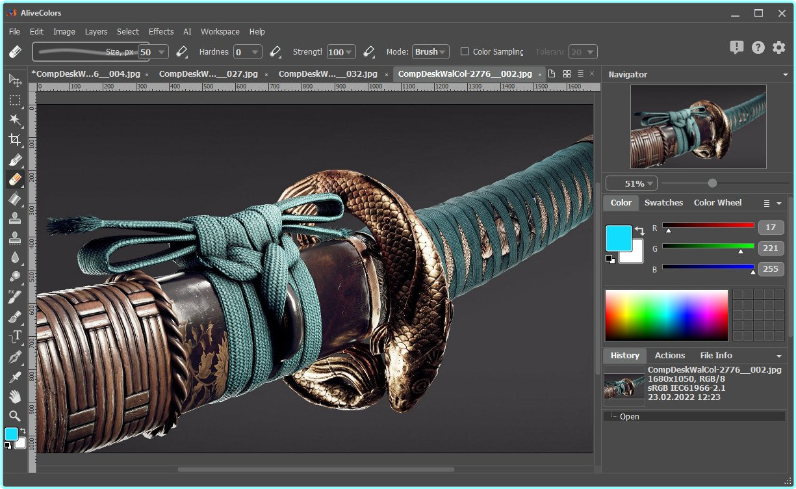
Task: Choose the Text tool
Action: coord(15,336)
